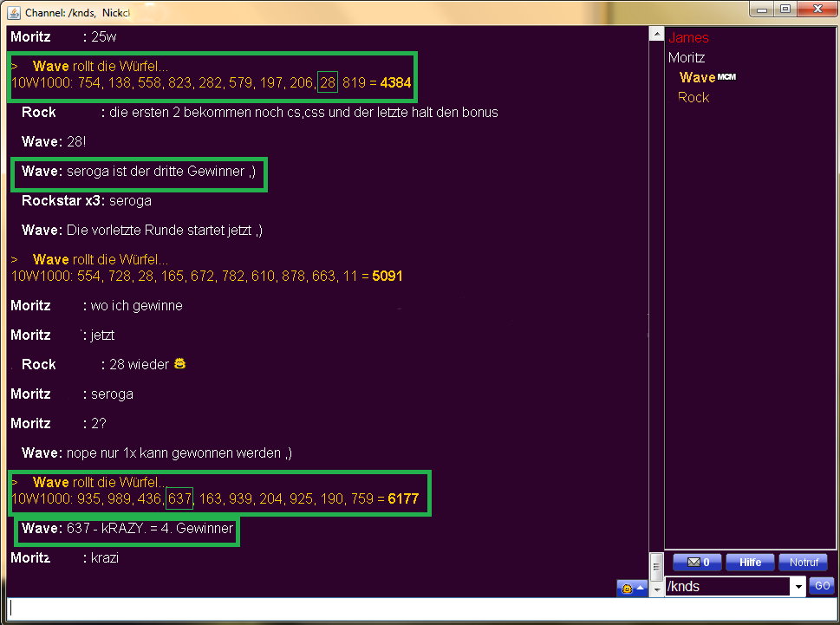Click the dice total 5091

coord(387,276)
